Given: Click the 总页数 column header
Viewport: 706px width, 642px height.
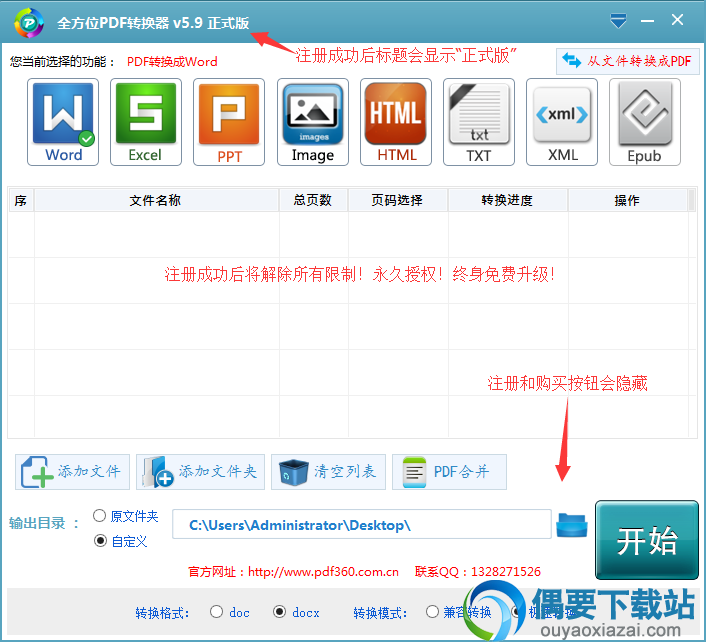Looking at the screenshot, I should coord(313,200).
